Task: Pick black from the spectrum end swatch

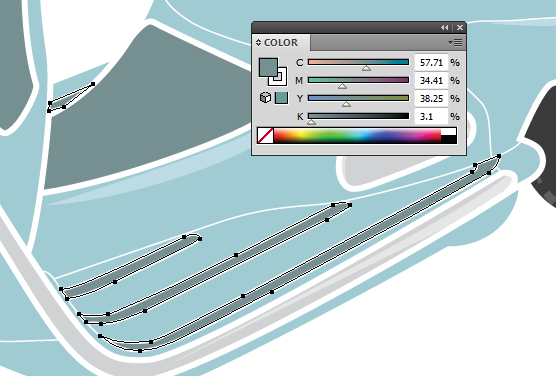Action: point(449,139)
